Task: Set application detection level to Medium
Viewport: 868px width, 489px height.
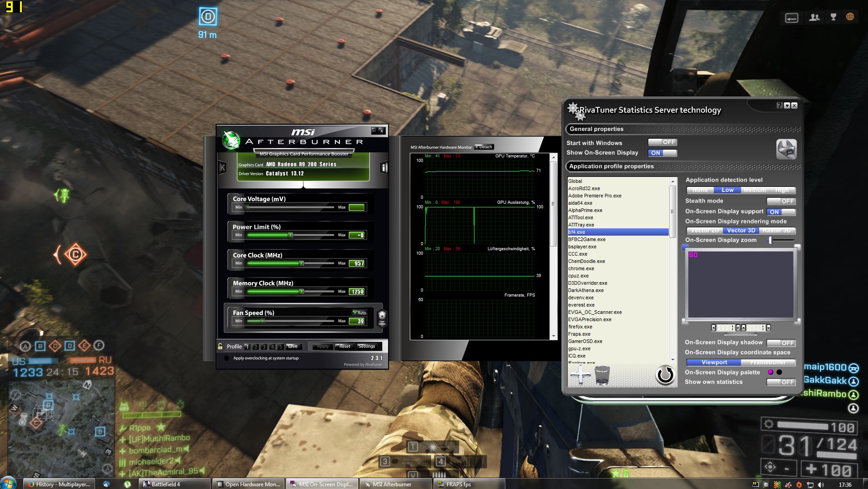Action: point(755,190)
